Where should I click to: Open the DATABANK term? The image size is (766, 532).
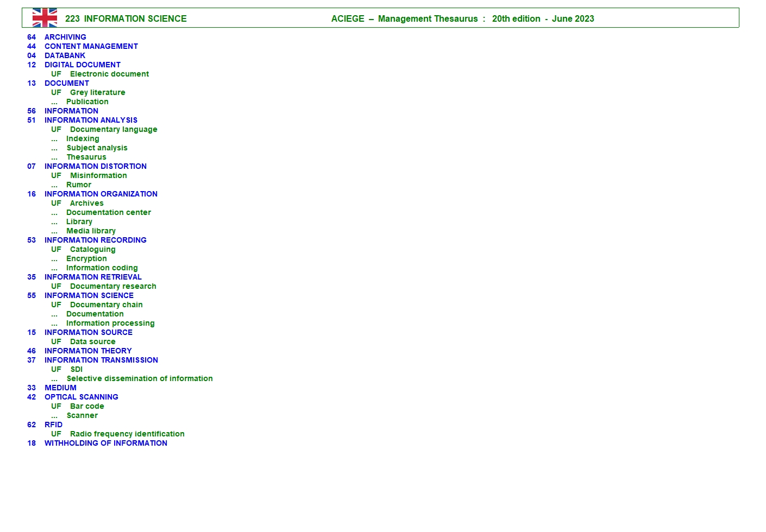click(65, 55)
